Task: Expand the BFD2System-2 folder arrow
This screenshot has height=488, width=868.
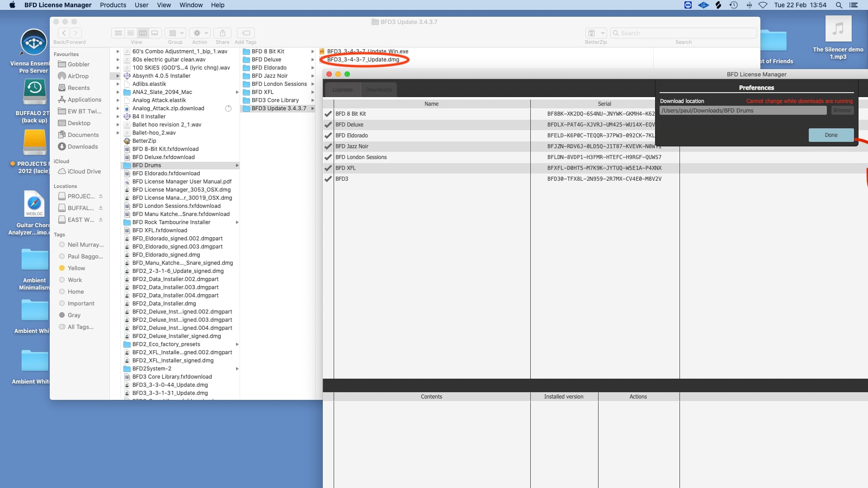Action: pos(237,369)
